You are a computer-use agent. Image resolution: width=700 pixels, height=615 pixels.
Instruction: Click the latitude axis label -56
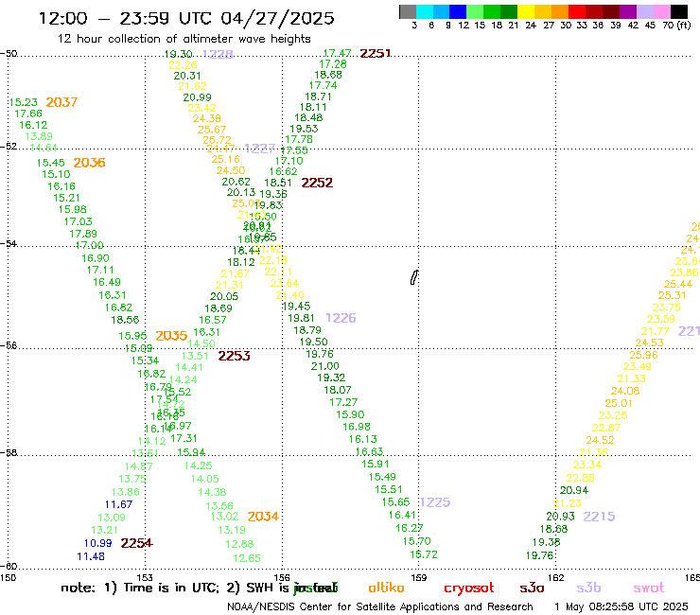[9, 346]
